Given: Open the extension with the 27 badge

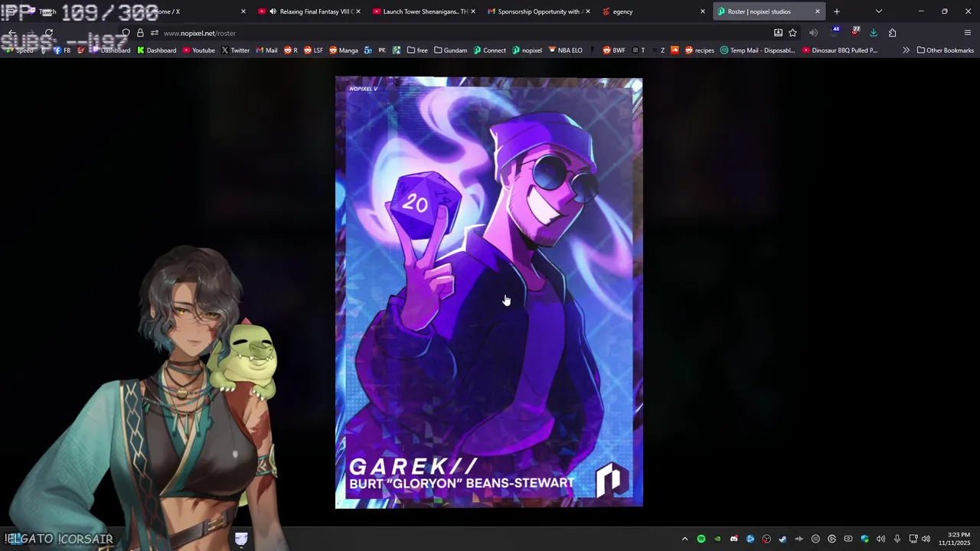Looking at the screenshot, I should [854, 32].
